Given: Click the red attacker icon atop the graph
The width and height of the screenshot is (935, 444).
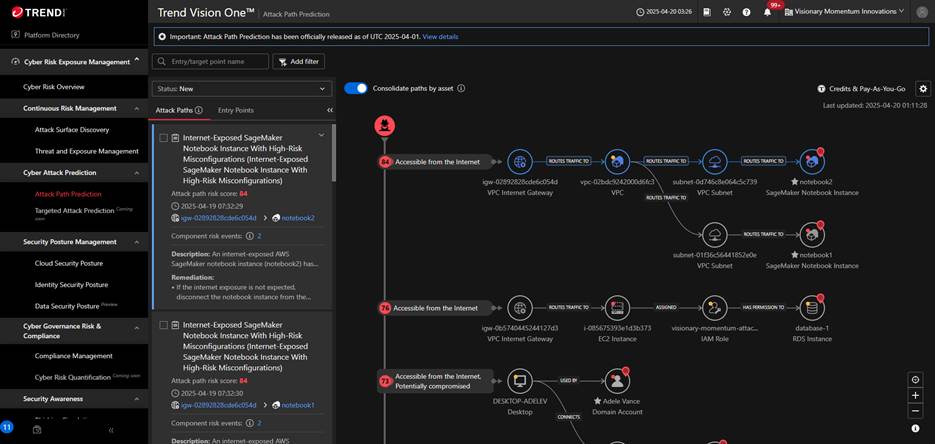Looking at the screenshot, I should tap(385, 126).
